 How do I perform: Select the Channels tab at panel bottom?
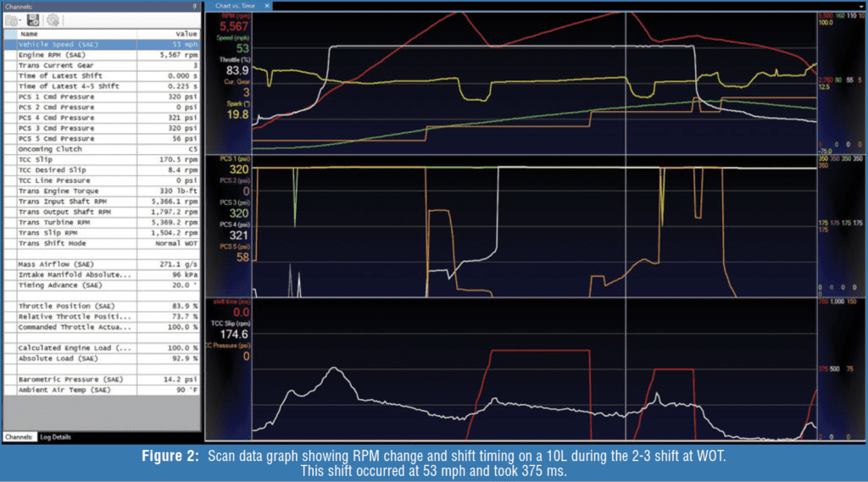(17, 437)
